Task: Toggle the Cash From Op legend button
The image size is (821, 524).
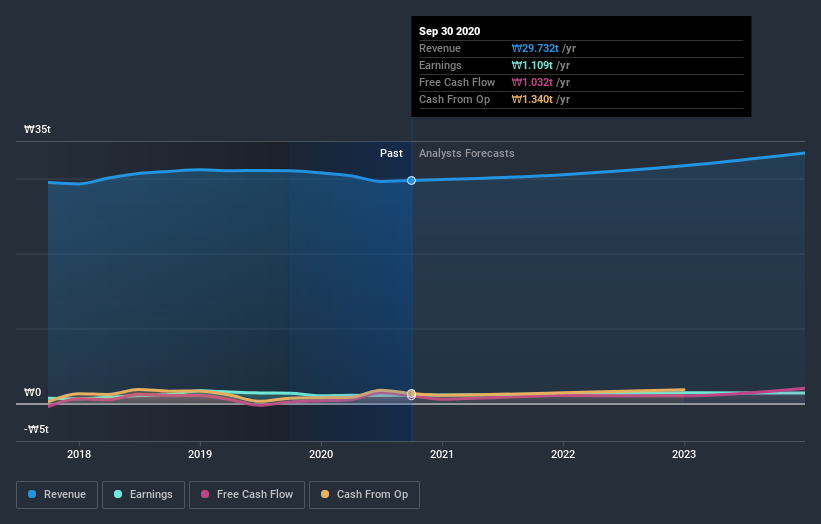Action: pyautogui.click(x=364, y=495)
